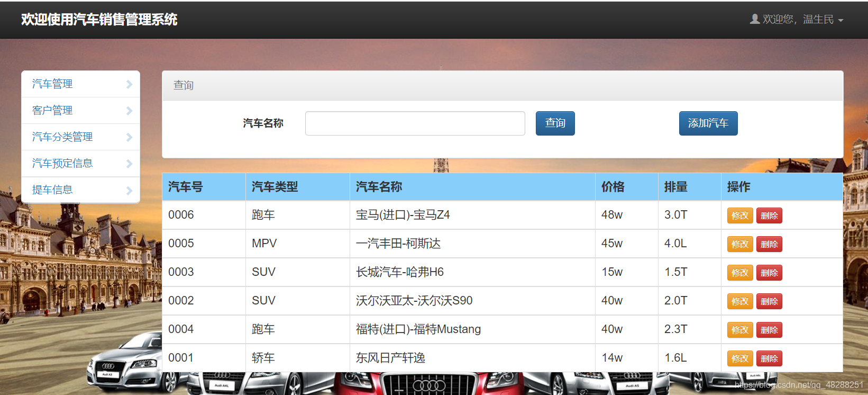868x395 pixels.
Task: Click 删除 for car 0003
Action: click(769, 273)
